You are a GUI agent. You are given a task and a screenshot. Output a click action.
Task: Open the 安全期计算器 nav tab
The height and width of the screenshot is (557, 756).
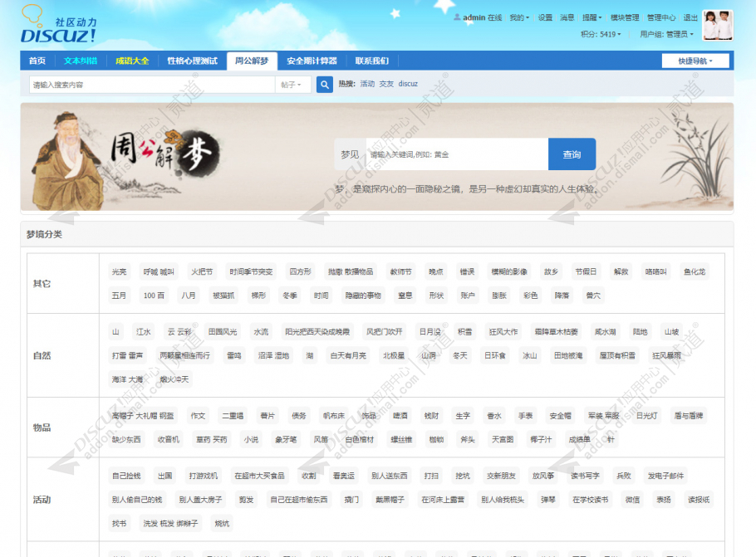(312, 61)
